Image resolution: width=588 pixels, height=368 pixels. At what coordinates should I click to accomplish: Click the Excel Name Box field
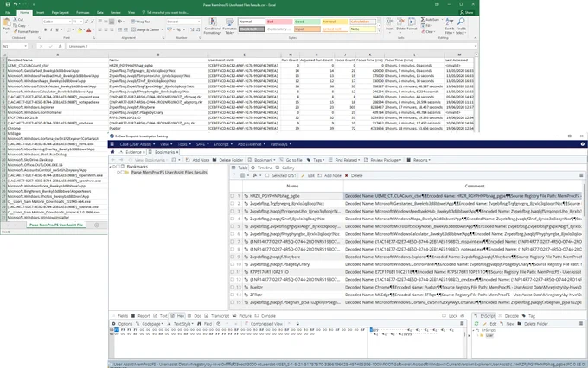(x=14, y=46)
